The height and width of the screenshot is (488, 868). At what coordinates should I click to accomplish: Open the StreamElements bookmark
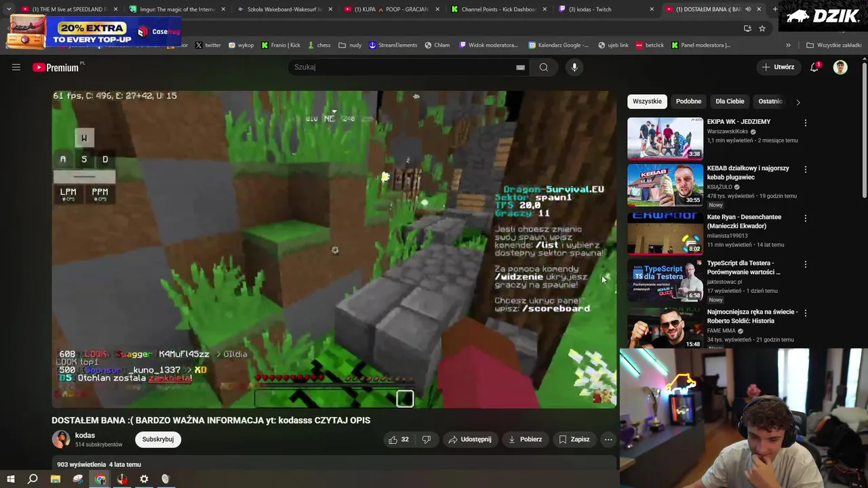coord(393,45)
